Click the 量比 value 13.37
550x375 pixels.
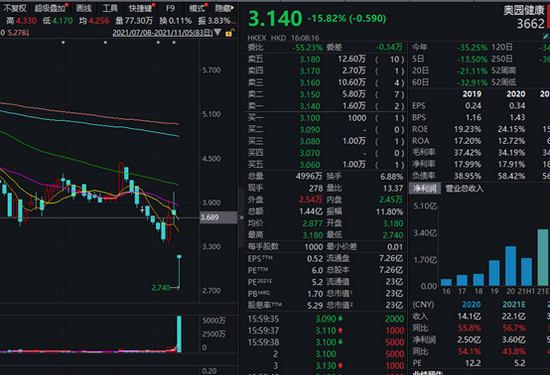tap(393, 188)
